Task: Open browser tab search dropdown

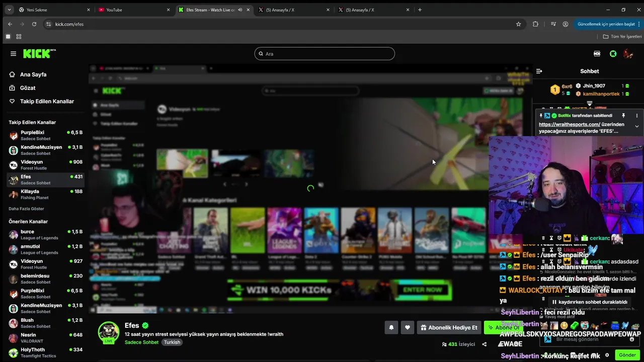Action: [x=9, y=10]
